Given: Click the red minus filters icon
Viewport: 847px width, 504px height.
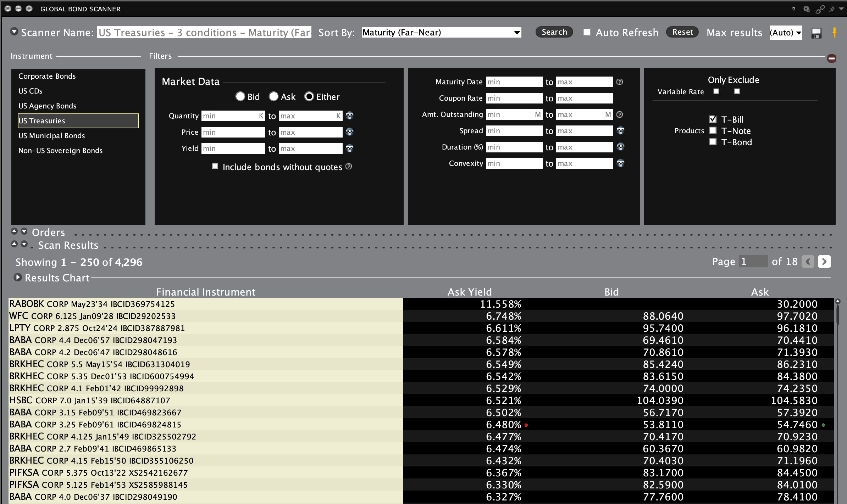Looking at the screenshot, I should coord(831,58).
